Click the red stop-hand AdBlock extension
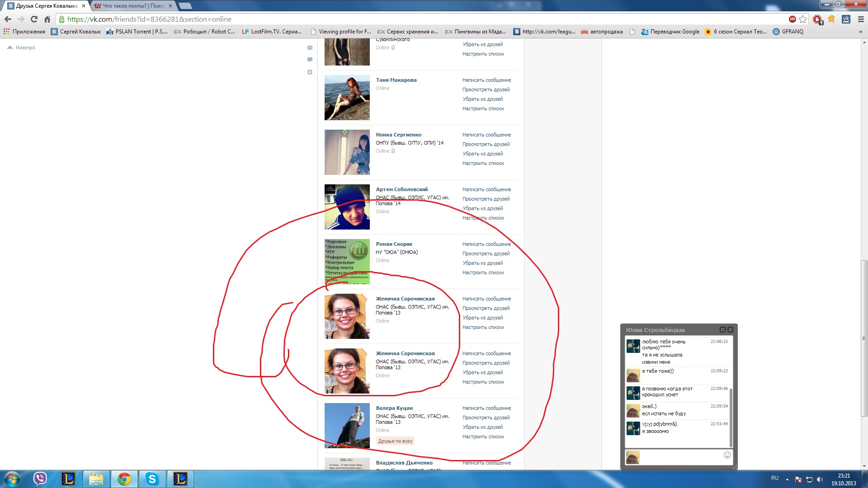Screen dimensions: 868x488 tap(817, 19)
